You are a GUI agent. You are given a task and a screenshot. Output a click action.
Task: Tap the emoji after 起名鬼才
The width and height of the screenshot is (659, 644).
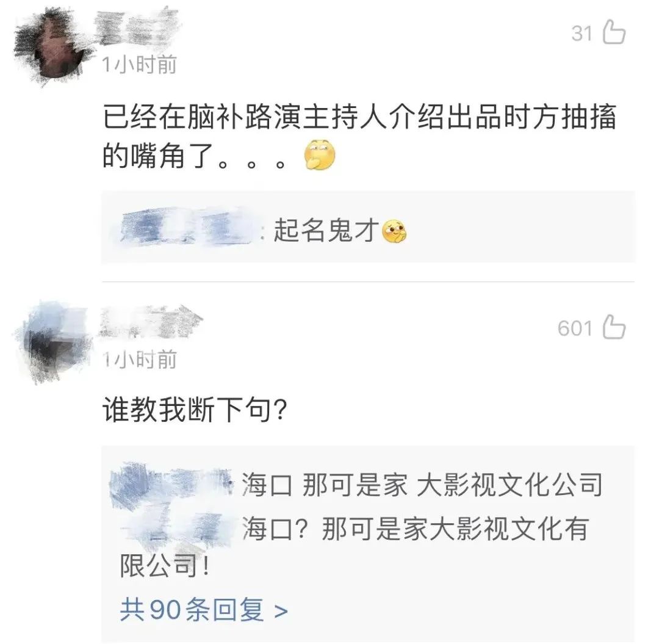click(394, 231)
